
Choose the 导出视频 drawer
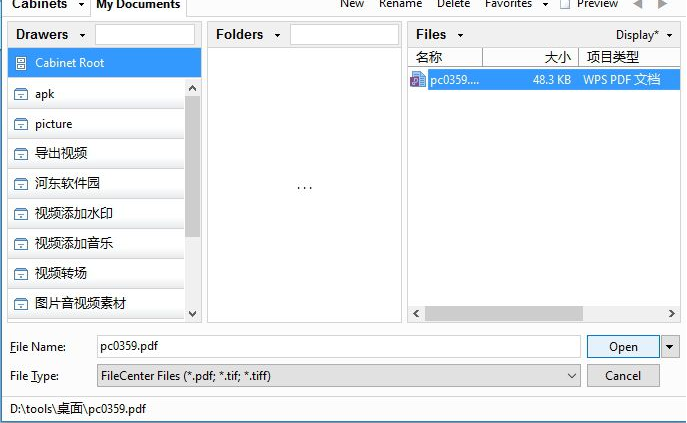(96, 154)
